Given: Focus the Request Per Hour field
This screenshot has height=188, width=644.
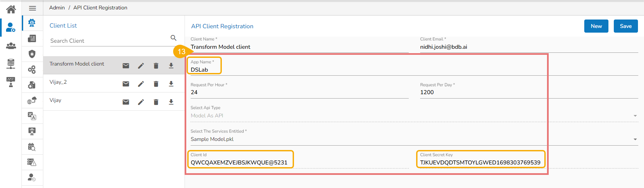Looking at the screenshot, I should click(x=299, y=92).
